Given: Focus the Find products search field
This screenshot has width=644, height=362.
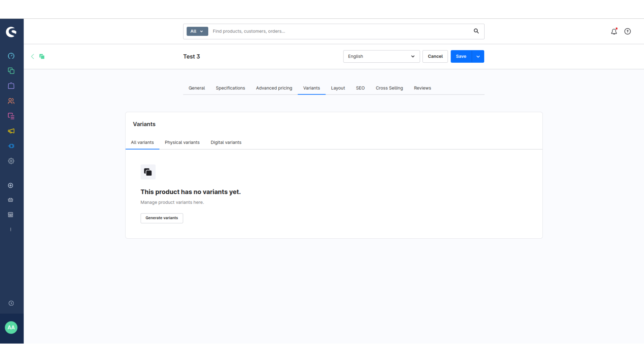Looking at the screenshot, I should (x=340, y=31).
